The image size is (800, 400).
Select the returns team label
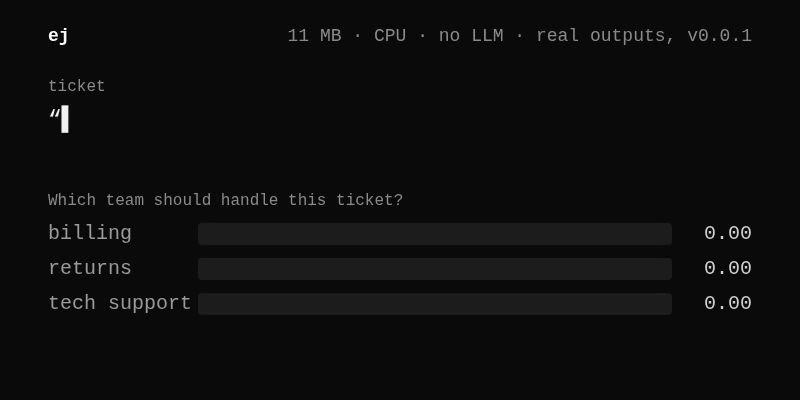point(90,268)
